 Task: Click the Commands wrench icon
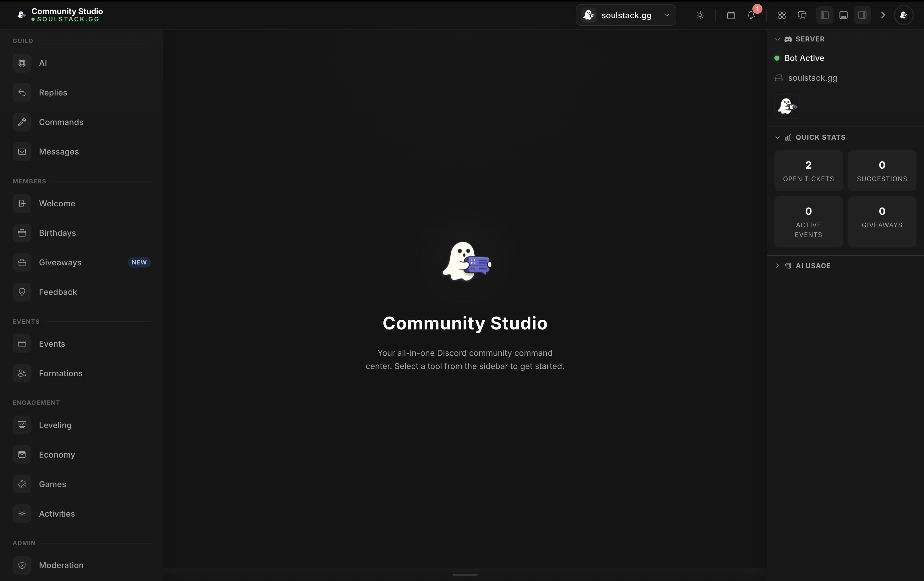click(22, 122)
